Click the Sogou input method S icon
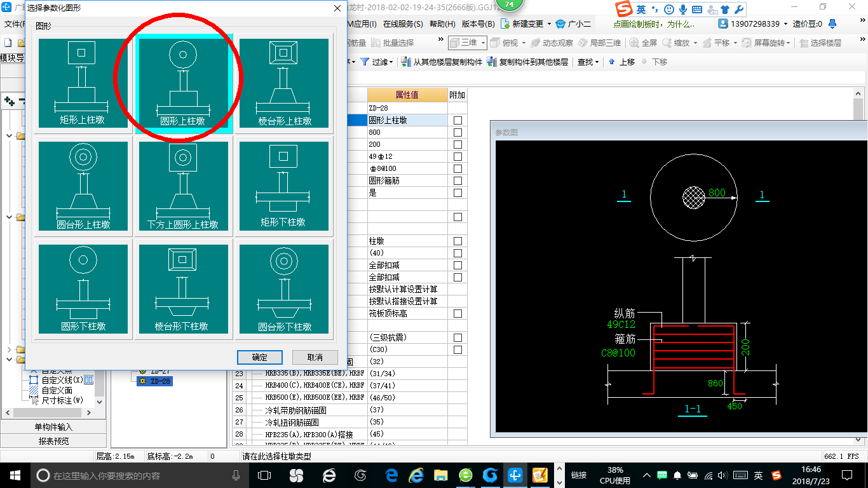868x488 pixels. pos(624,9)
